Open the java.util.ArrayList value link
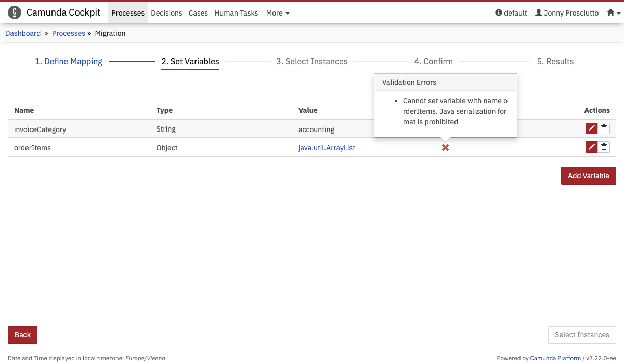 click(x=327, y=148)
